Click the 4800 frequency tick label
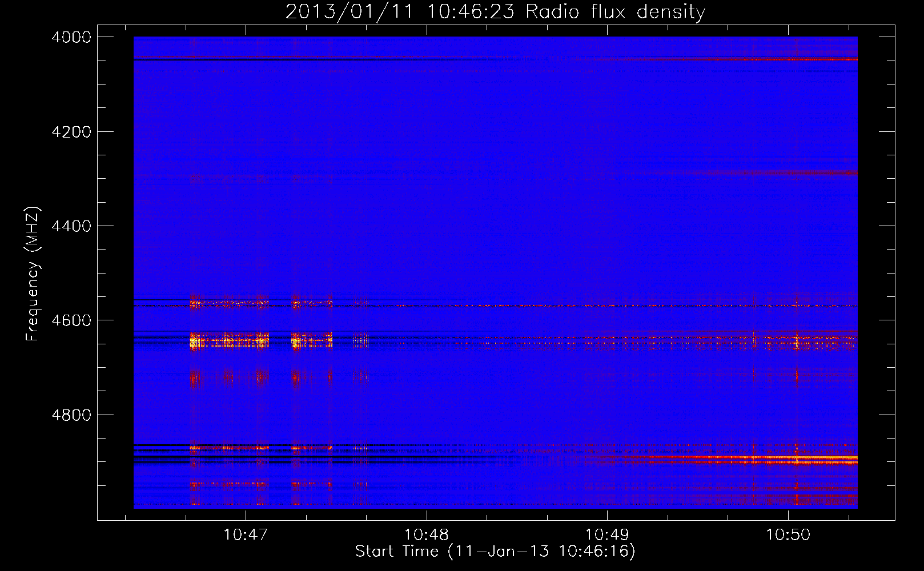 click(71, 415)
